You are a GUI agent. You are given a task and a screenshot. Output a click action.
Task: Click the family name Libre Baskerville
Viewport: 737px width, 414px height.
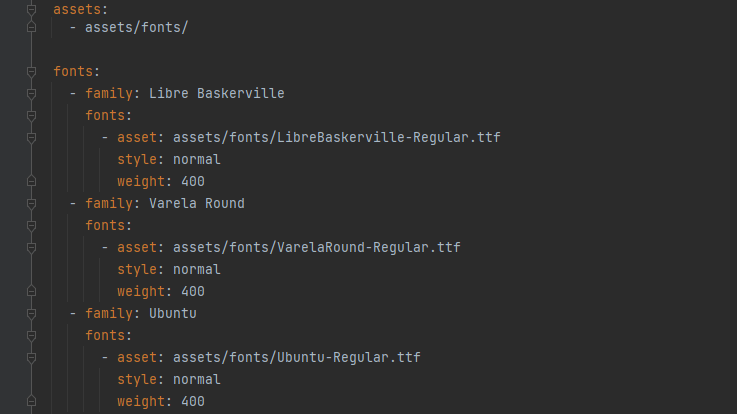click(x=216, y=94)
